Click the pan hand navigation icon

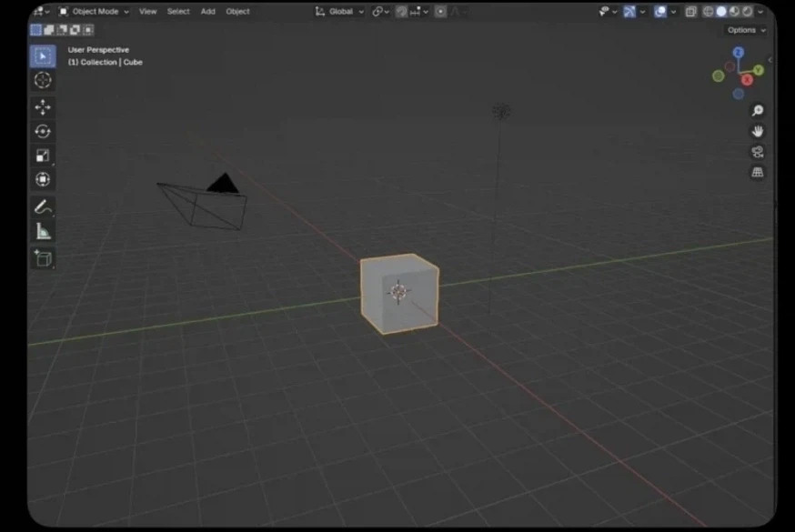pyautogui.click(x=758, y=131)
